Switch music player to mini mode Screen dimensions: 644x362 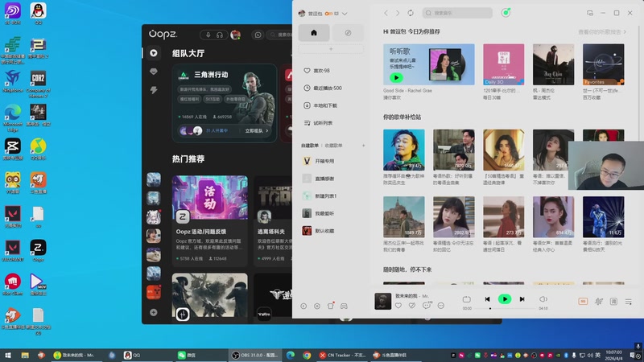590,13
